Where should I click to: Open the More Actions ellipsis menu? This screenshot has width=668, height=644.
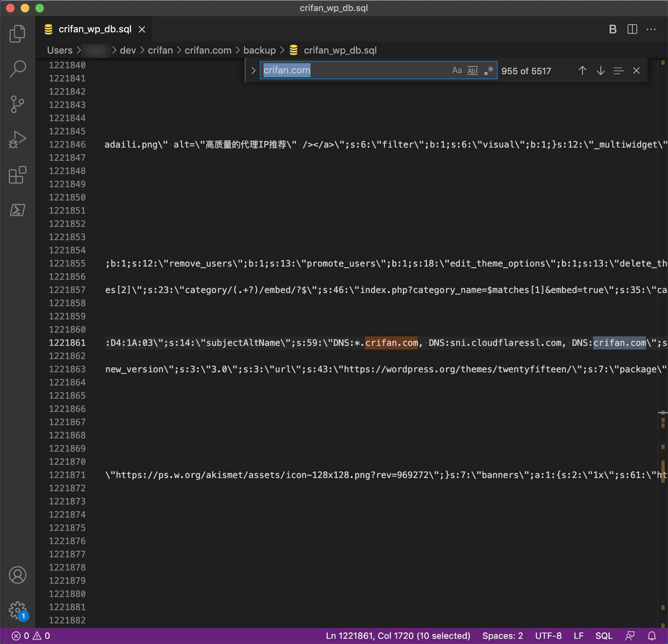[x=651, y=29]
